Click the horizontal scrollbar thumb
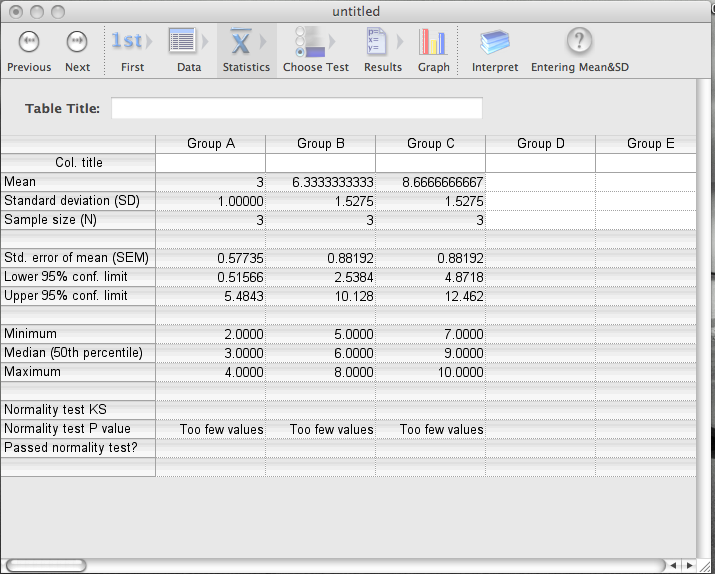The image size is (715, 574). pos(46,566)
